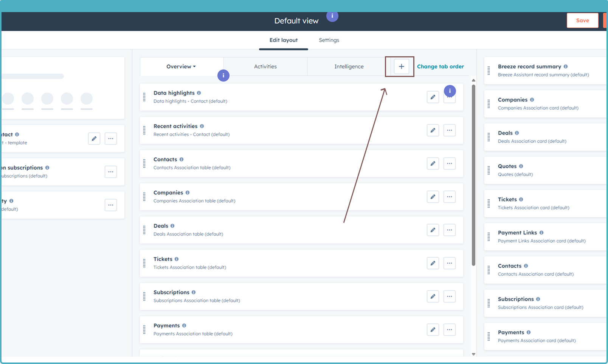Image resolution: width=608 pixels, height=364 pixels.
Task: Edit the Data highlights card with pencil icon
Action: point(433,97)
